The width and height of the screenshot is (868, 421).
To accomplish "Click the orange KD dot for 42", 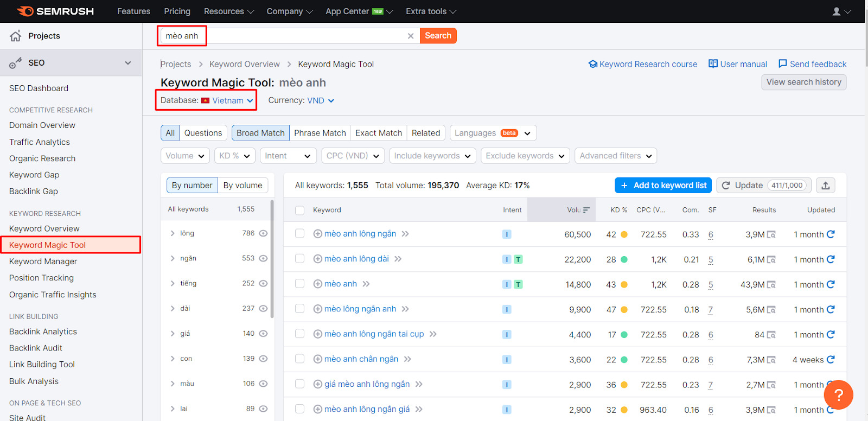I will coord(624,234).
